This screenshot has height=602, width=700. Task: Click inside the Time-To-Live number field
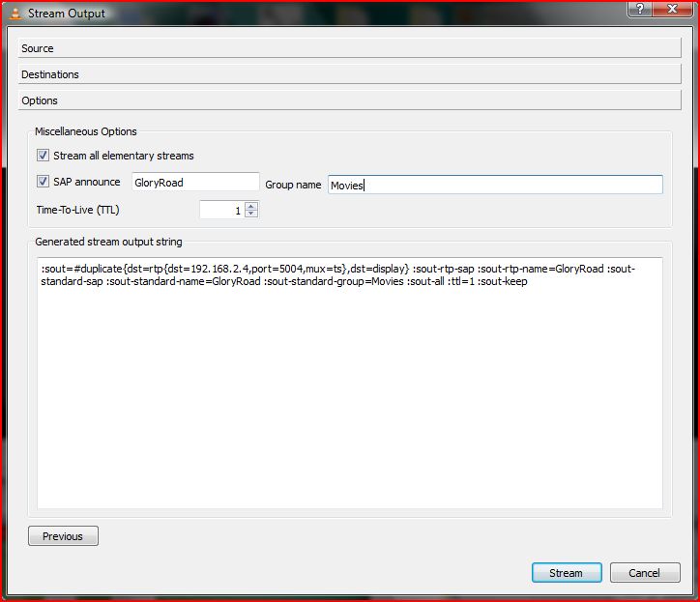(221, 210)
